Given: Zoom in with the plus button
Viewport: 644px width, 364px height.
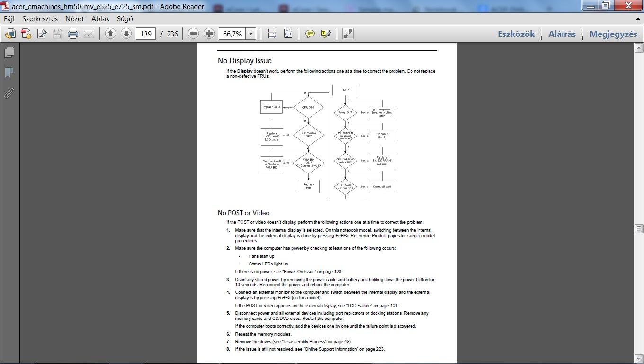Looking at the screenshot, I should pyautogui.click(x=209, y=34).
